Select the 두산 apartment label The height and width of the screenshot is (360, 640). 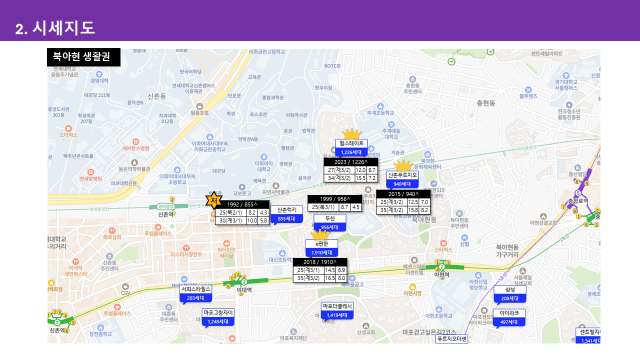click(x=330, y=223)
